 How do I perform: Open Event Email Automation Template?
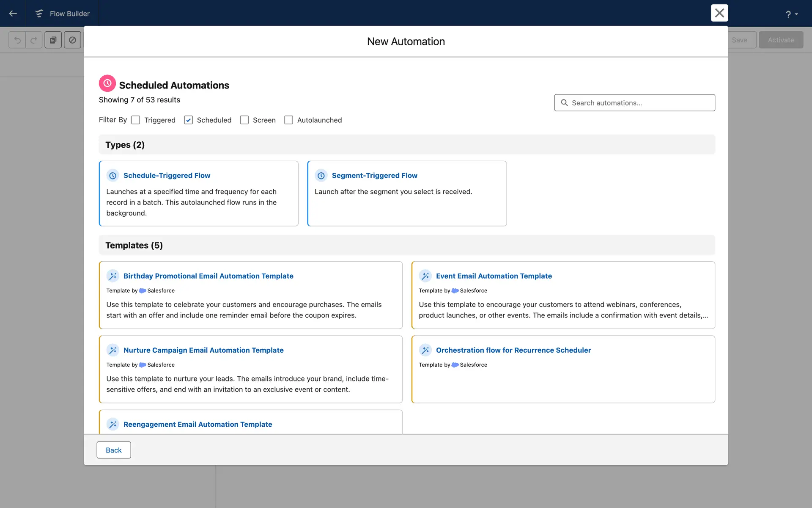(x=494, y=276)
